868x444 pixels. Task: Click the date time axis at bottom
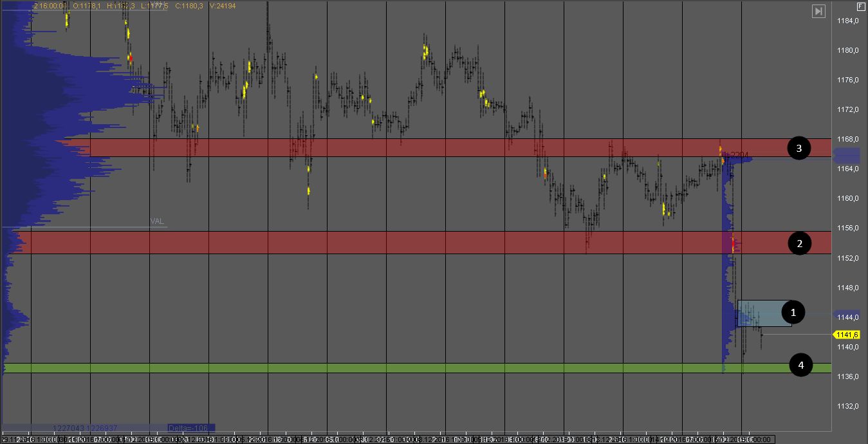coord(386,439)
